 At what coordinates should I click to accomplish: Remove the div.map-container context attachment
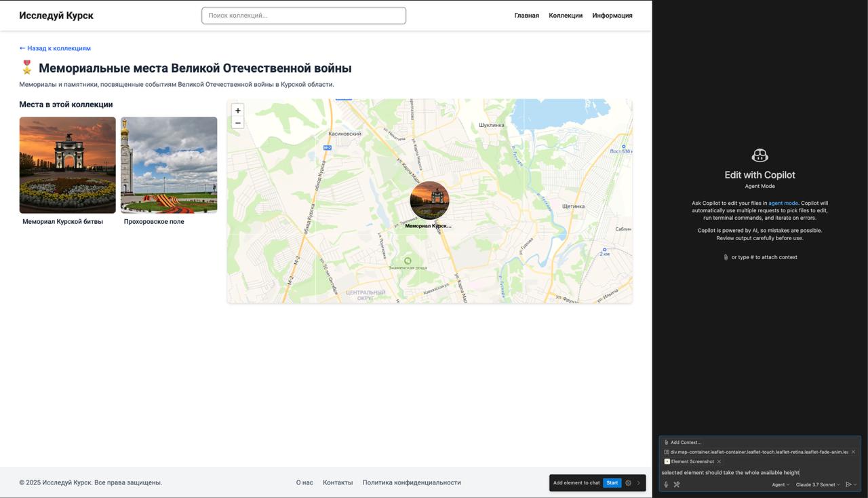pos(853,452)
